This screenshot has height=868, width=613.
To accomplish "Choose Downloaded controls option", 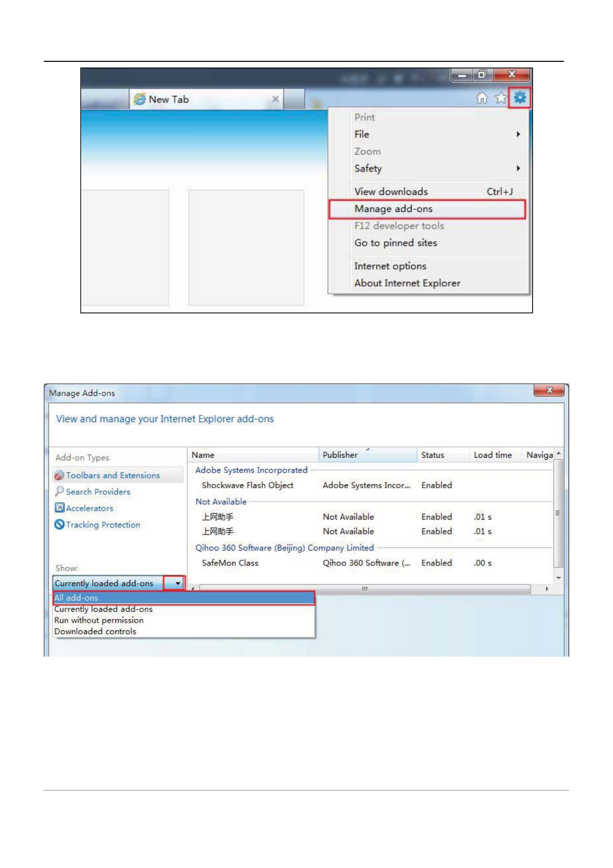I will 184,632.
